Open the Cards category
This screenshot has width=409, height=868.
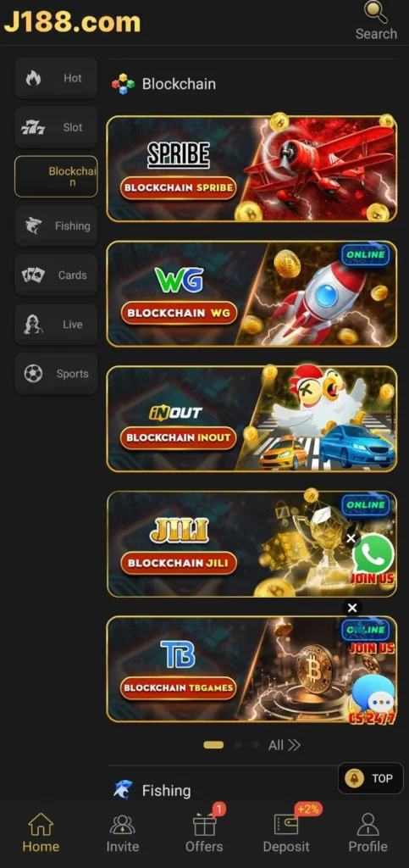tap(56, 275)
